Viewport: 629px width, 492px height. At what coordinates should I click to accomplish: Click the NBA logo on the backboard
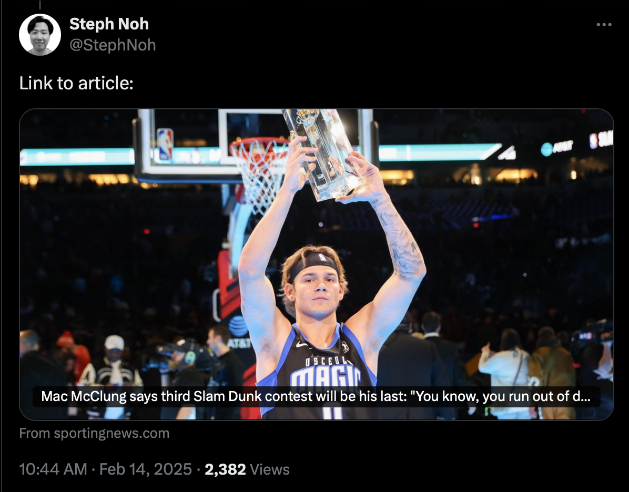tap(165, 144)
